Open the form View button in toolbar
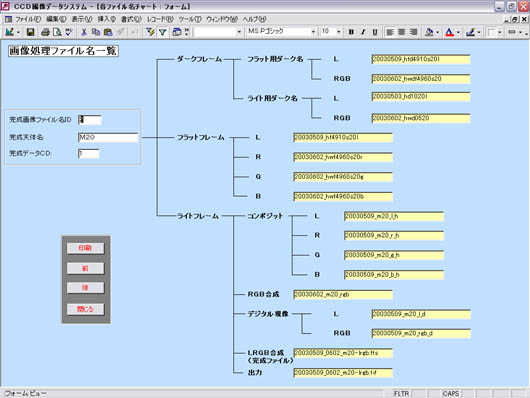 (x=9, y=32)
